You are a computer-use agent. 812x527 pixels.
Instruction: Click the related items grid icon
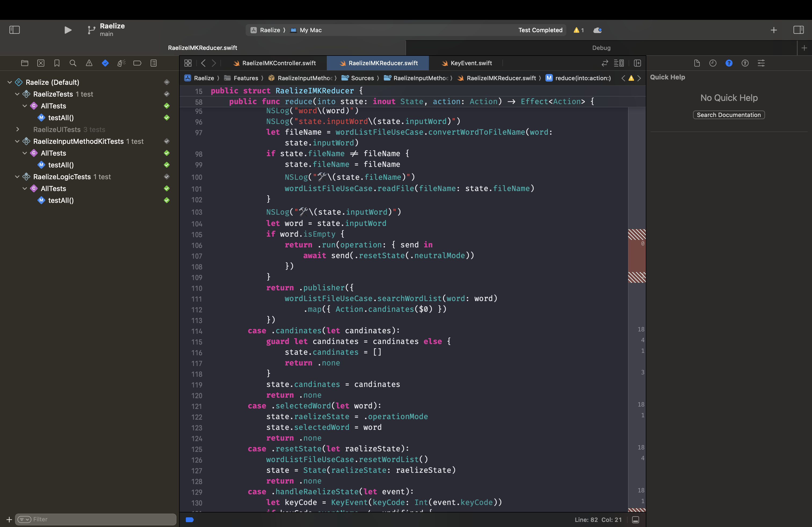pos(188,63)
